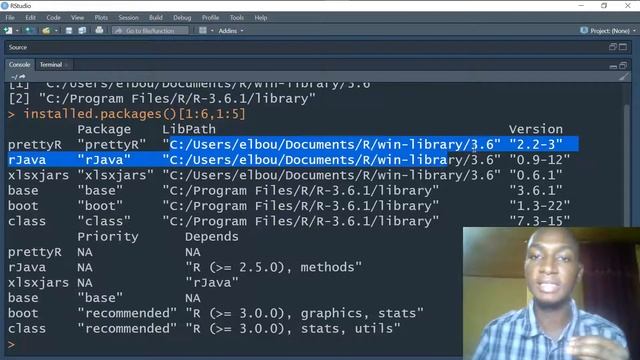The image size is (640, 360).
Task: Focus the Go to file/function field
Action: (150, 31)
